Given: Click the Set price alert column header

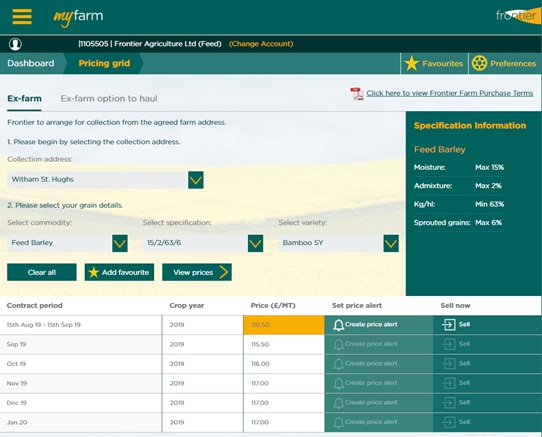Looking at the screenshot, I should tap(357, 306).
